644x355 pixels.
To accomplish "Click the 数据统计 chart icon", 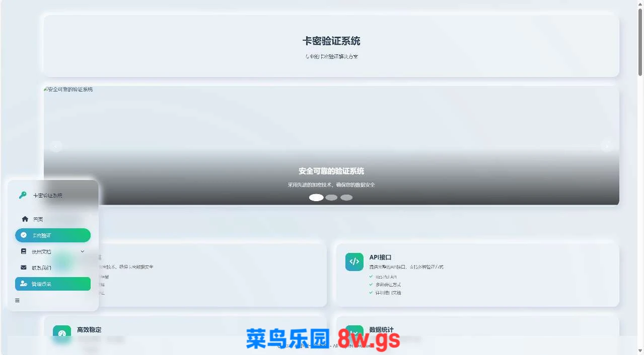I will pyautogui.click(x=354, y=333).
